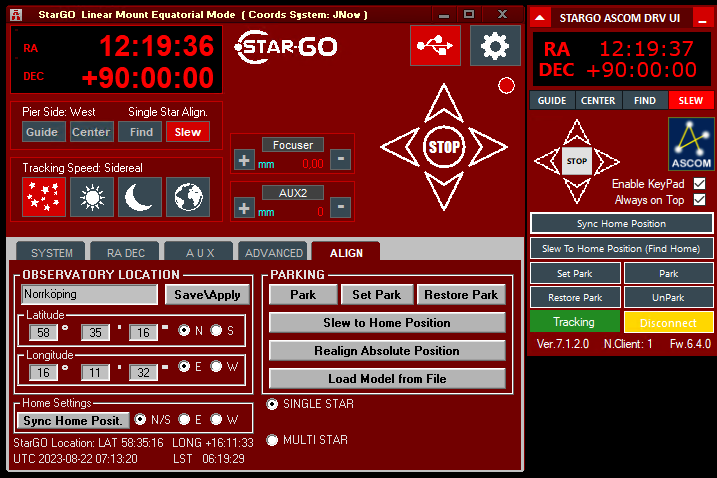Click down arrow in ASCOM keypad

coord(577,190)
